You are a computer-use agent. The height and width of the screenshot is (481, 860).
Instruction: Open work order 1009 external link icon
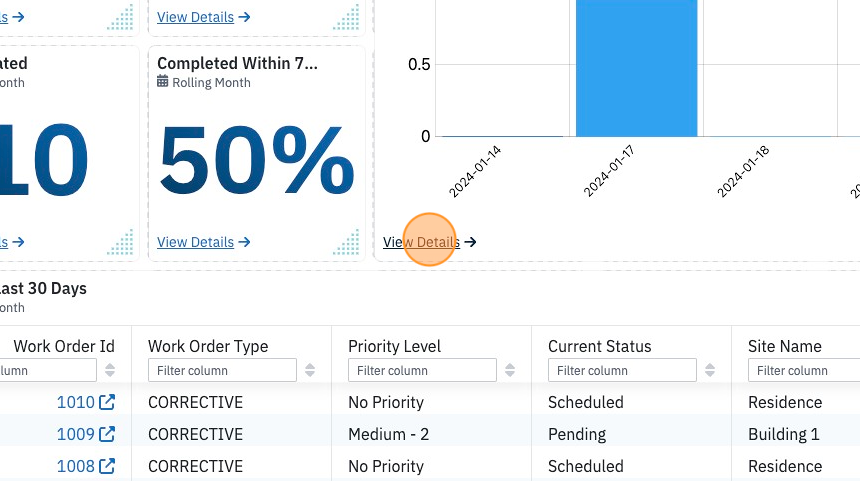tap(107, 434)
